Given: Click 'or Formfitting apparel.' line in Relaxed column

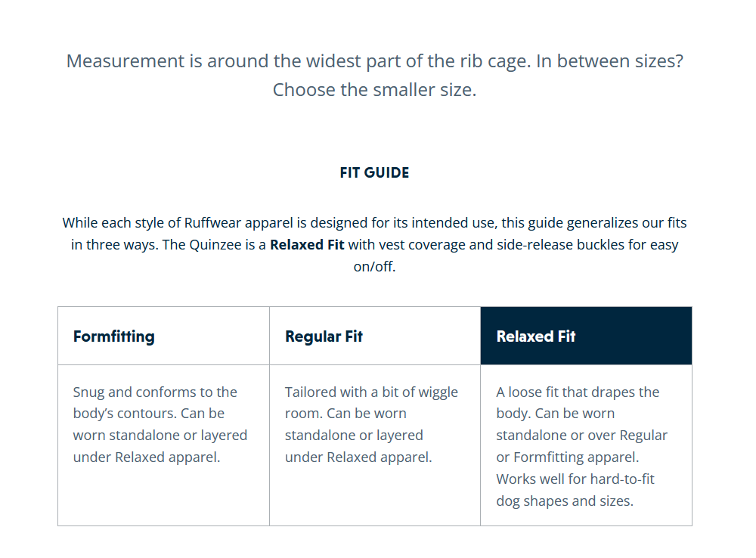Looking at the screenshot, I should (x=567, y=457).
